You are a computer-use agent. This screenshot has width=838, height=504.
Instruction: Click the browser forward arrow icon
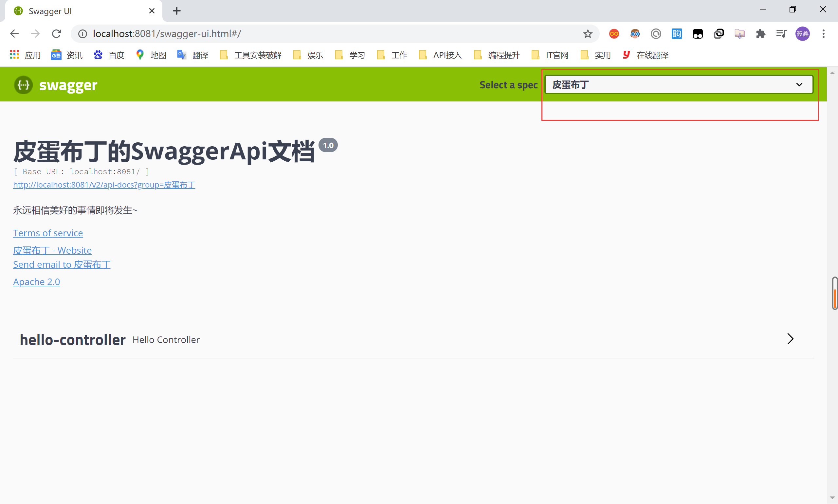tap(34, 33)
